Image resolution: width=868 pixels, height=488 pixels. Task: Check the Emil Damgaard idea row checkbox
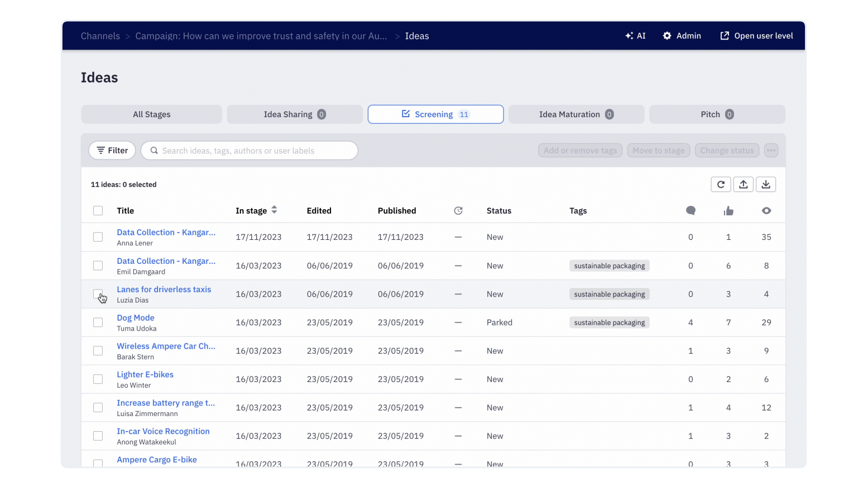point(98,265)
